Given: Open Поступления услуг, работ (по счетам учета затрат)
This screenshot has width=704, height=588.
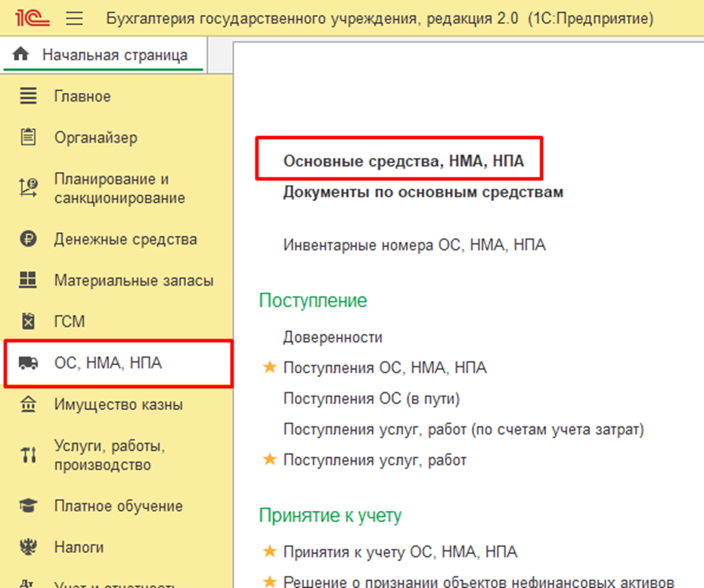Looking at the screenshot, I should [464, 429].
